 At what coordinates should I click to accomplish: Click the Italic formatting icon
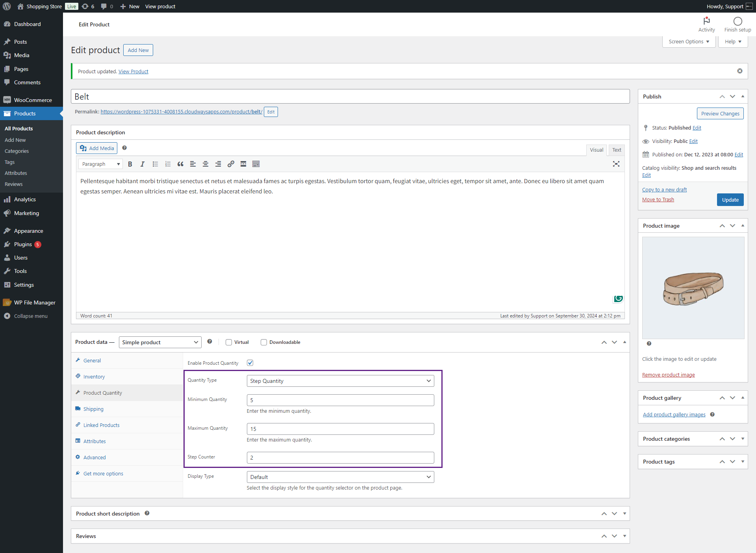(143, 164)
